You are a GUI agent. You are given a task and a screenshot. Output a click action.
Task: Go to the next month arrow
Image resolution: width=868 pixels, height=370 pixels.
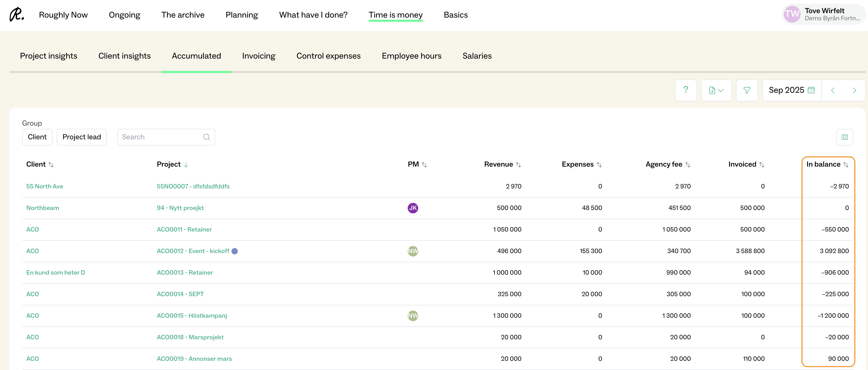pyautogui.click(x=854, y=90)
